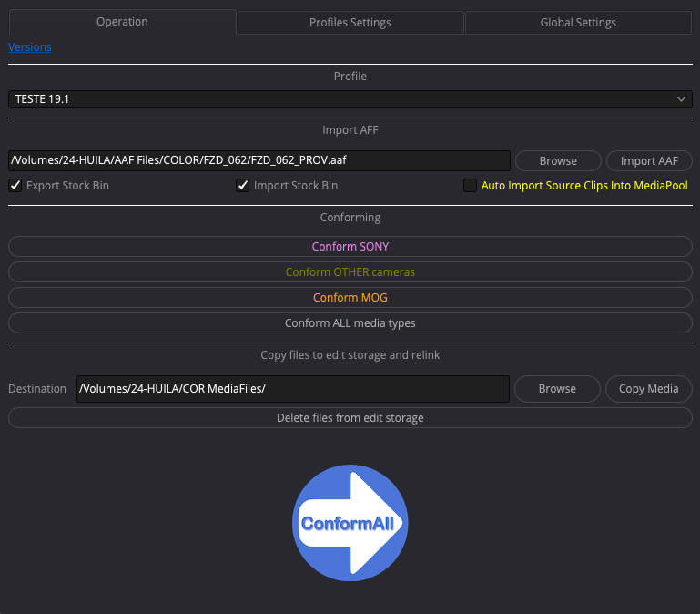
Task: Toggle the Import Stock Bin checkbox
Action: click(x=242, y=186)
